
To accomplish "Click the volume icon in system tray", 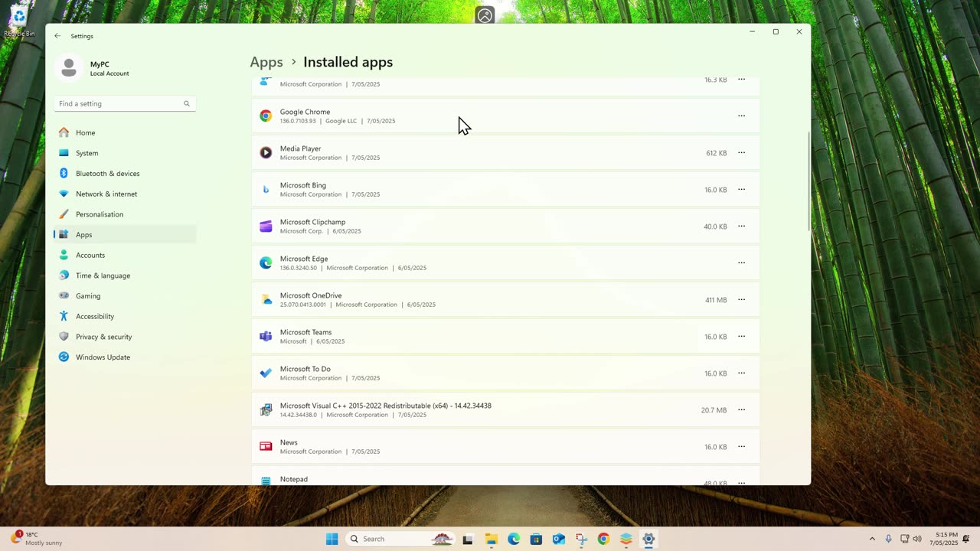I will click(917, 539).
